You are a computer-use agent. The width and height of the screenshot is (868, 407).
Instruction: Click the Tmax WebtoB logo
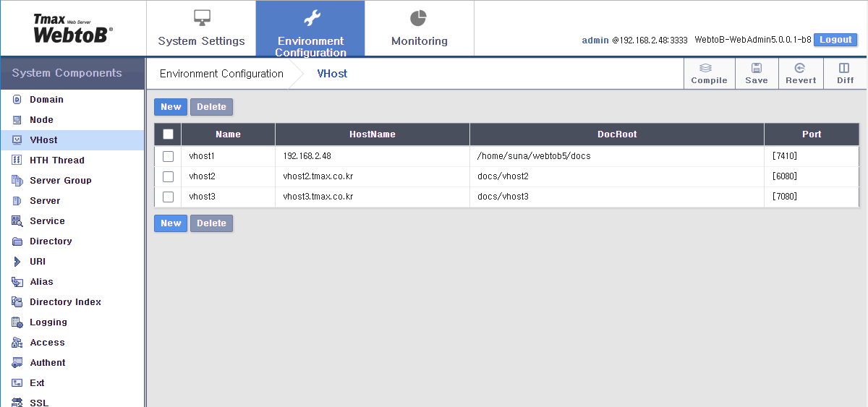click(73, 28)
